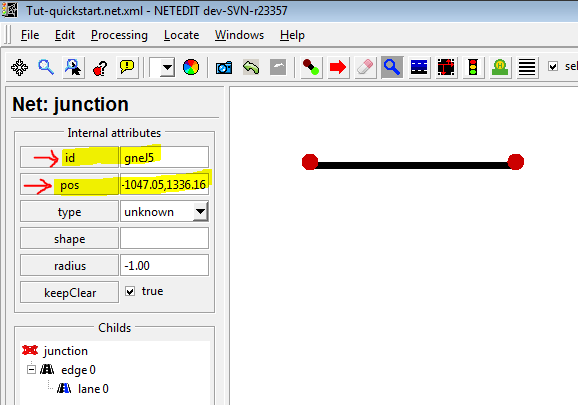The width and height of the screenshot is (578, 405).
Task: Select the red arrow move mode
Action: 338,67
